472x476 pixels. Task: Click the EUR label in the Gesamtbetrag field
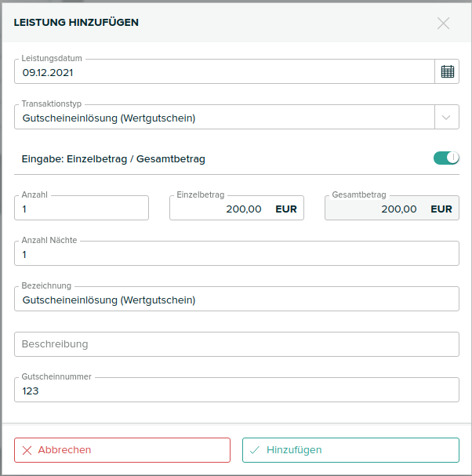click(x=441, y=209)
